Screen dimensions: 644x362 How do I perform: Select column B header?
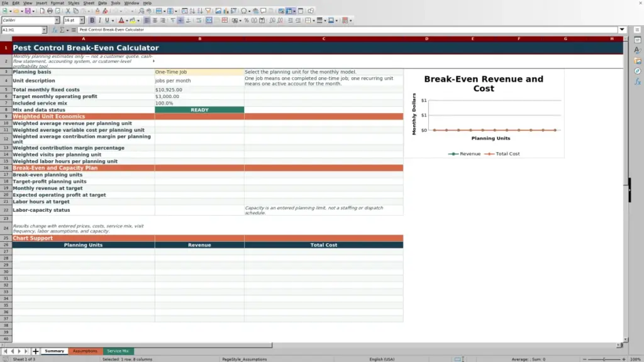coord(199,38)
